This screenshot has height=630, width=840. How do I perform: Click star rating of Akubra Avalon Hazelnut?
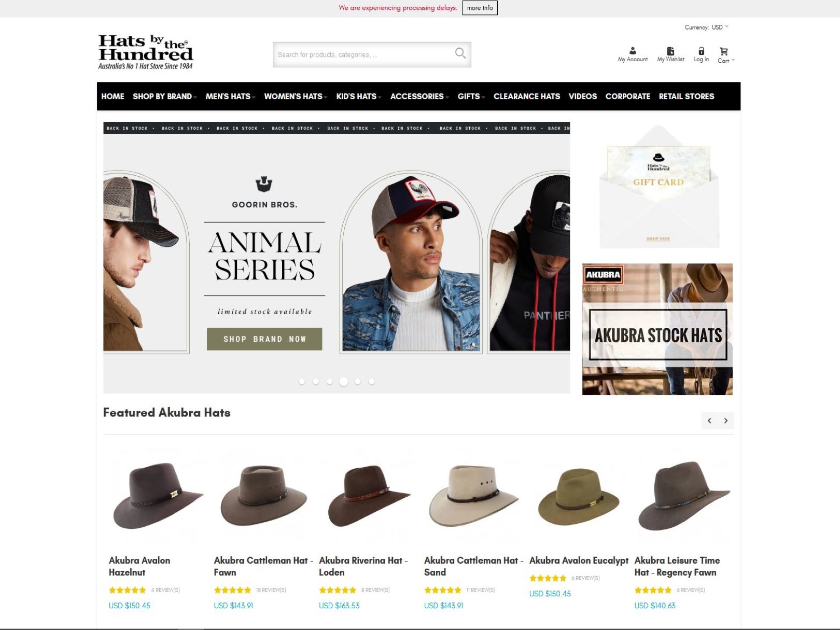[x=128, y=590]
